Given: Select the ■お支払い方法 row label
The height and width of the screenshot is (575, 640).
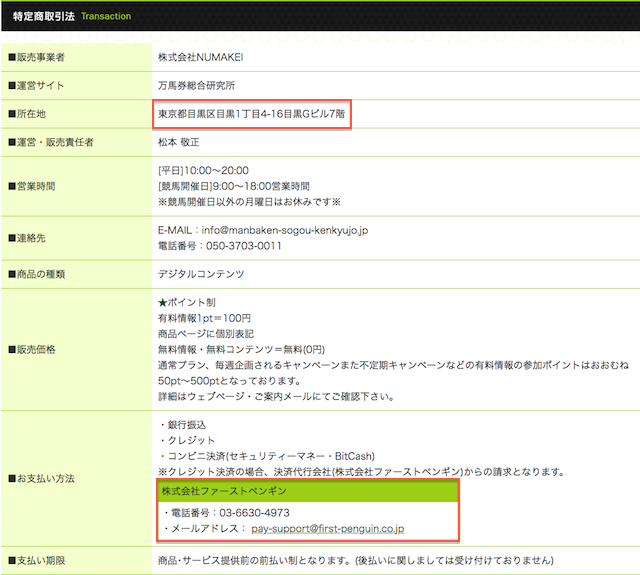Looking at the screenshot, I should (x=41, y=478).
